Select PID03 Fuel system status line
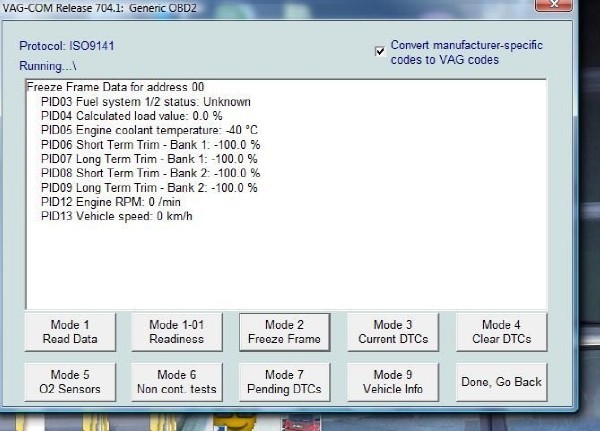600x431 pixels. [x=146, y=102]
